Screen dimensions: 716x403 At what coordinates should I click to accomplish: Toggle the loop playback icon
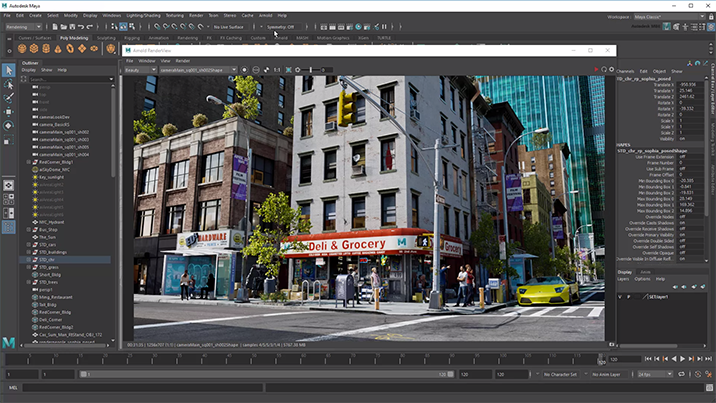pyautogui.click(x=681, y=374)
